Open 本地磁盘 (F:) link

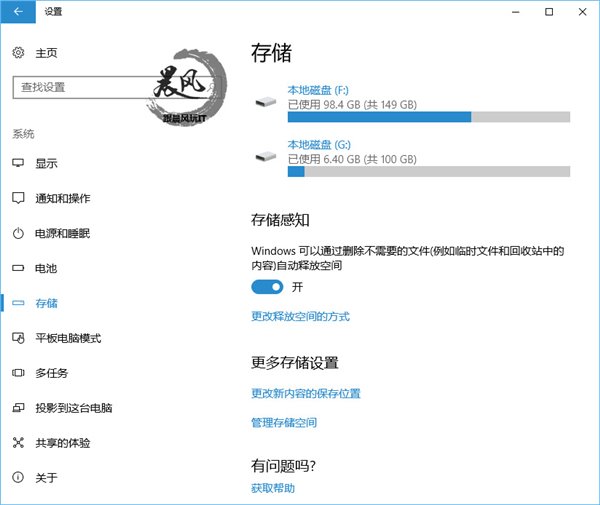coord(318,90)
